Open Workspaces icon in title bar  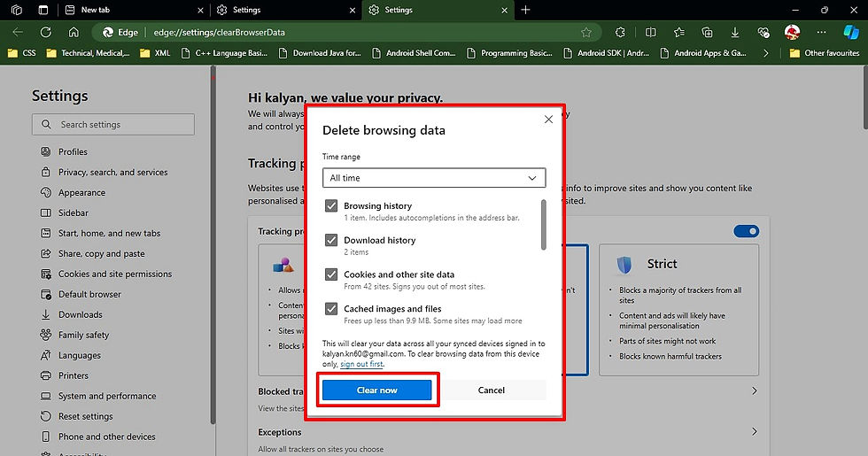point(17,10)
